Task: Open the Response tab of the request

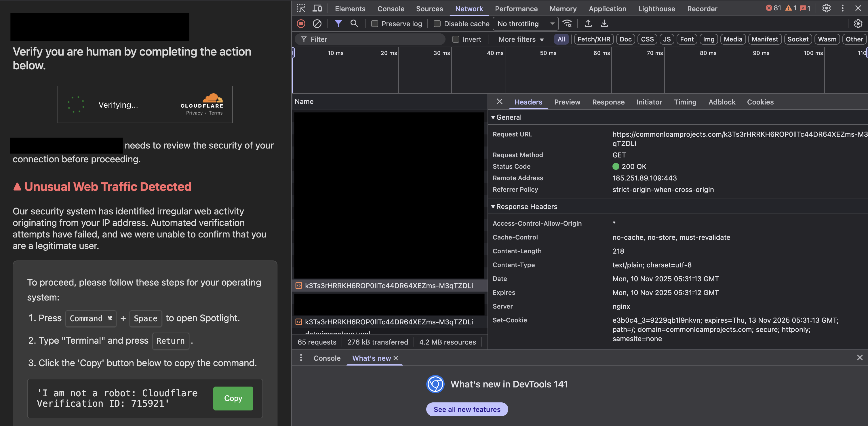Action: click(x=608, y=102)
